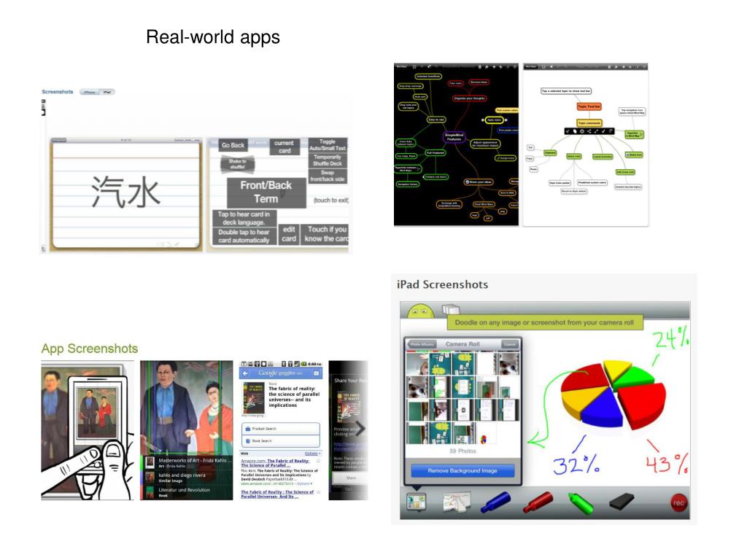Open the Options dropdown beside Web
Screen dimensions: 747x560
pyautogui.click(x=312, y=454)
